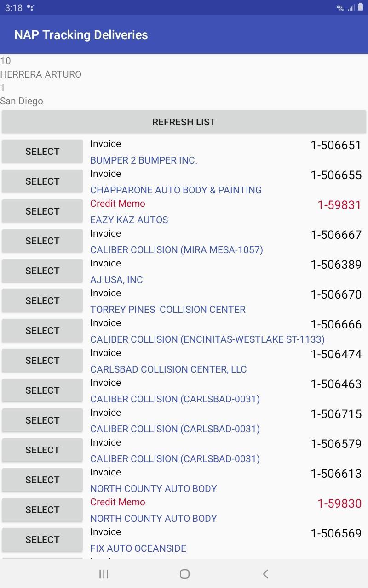This screenshot has height=588, width=368.
Task: Select invoice 1-506651 for Bumper 2 Bumper Inc.
Action: pyautogui.click(x=42, y=152)
